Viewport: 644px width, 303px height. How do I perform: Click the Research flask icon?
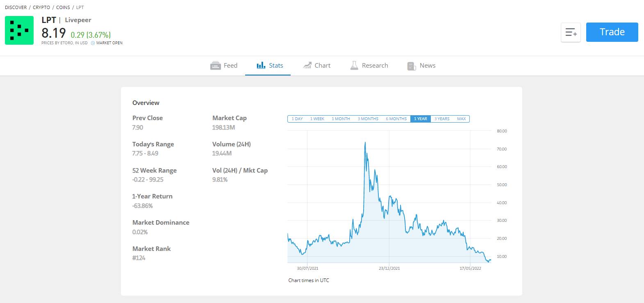click(x=354, y=66)
